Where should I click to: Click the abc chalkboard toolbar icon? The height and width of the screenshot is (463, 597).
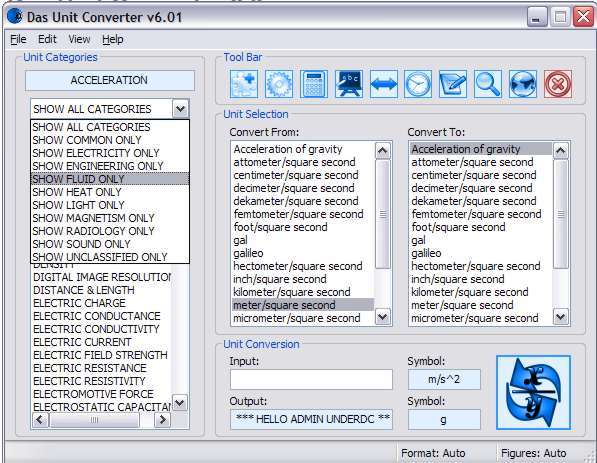[x=349, y=84]
